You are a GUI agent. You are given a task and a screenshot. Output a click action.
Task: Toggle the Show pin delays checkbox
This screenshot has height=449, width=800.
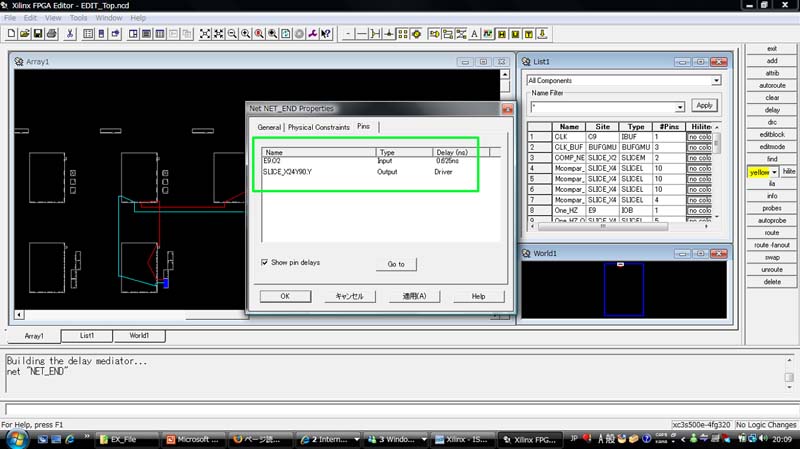(264, 262)
